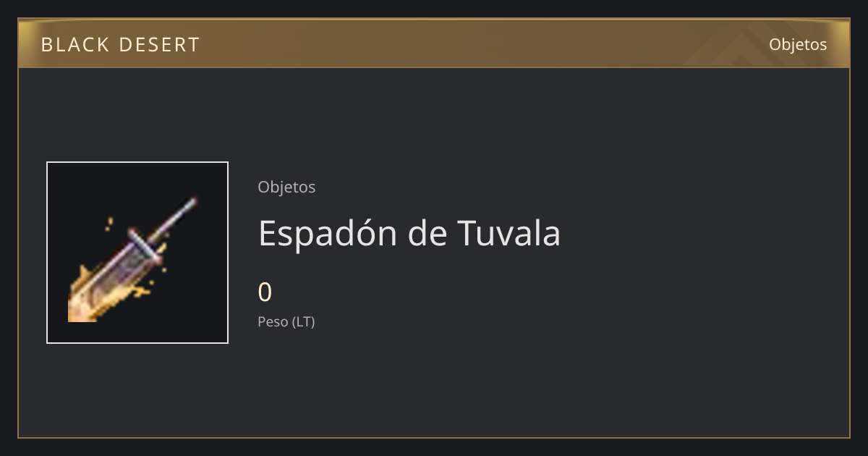Open the Objetos category link above title

(x=286, y=187)
